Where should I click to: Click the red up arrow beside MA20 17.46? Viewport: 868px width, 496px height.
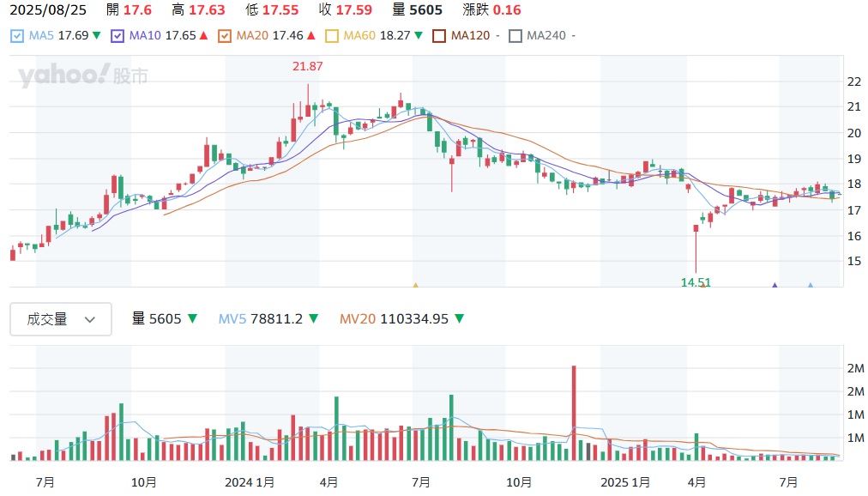tap(310, 35)
